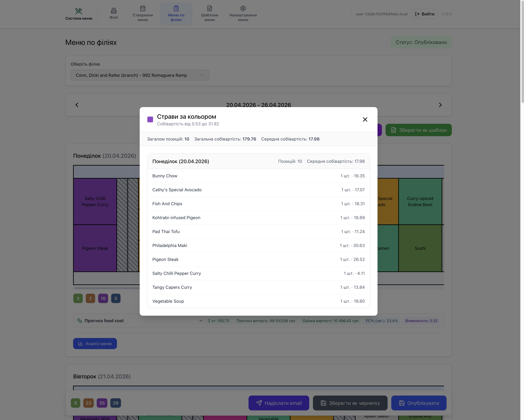Click green total badge showing 9

76,403
